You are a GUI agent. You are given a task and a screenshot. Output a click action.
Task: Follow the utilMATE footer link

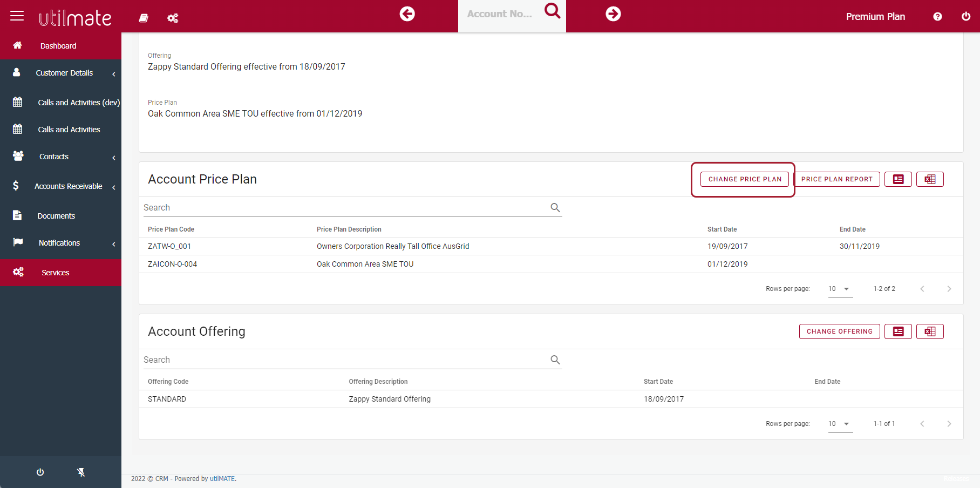click(x=222, y=479)
